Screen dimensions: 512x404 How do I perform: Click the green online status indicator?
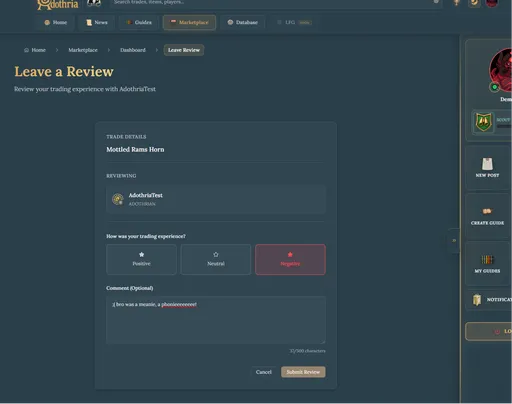pos(495,87)
